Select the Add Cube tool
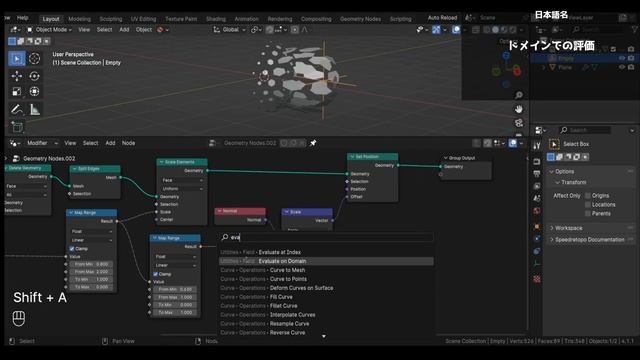 click(17, 127)
